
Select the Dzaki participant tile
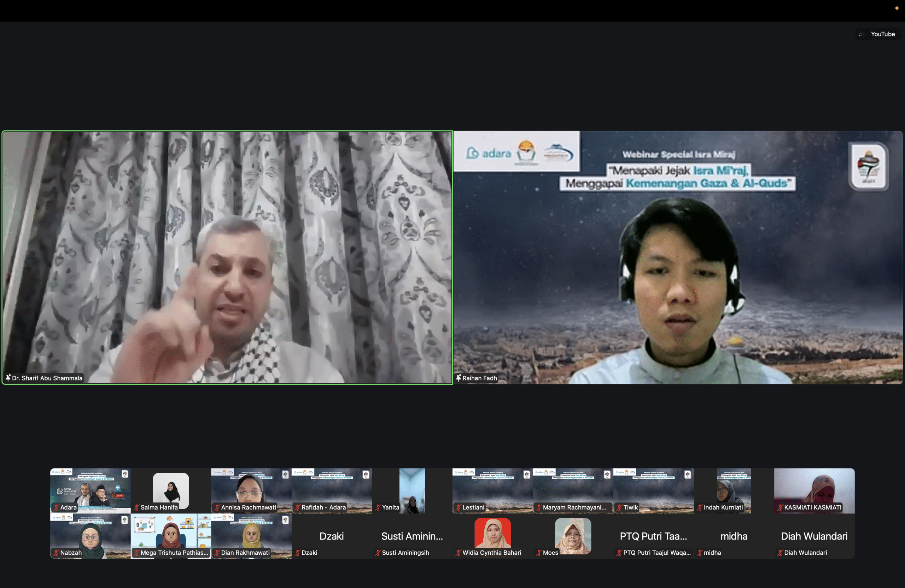[332, 536]
